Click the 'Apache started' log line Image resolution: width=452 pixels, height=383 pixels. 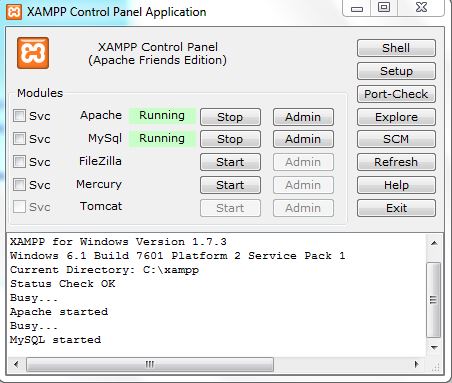pos(59,312)
